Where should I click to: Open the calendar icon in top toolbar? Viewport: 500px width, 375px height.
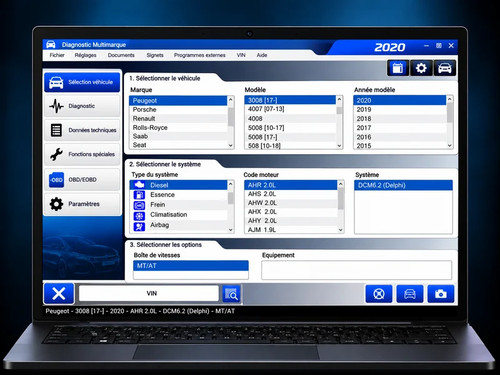click(398, 68)
